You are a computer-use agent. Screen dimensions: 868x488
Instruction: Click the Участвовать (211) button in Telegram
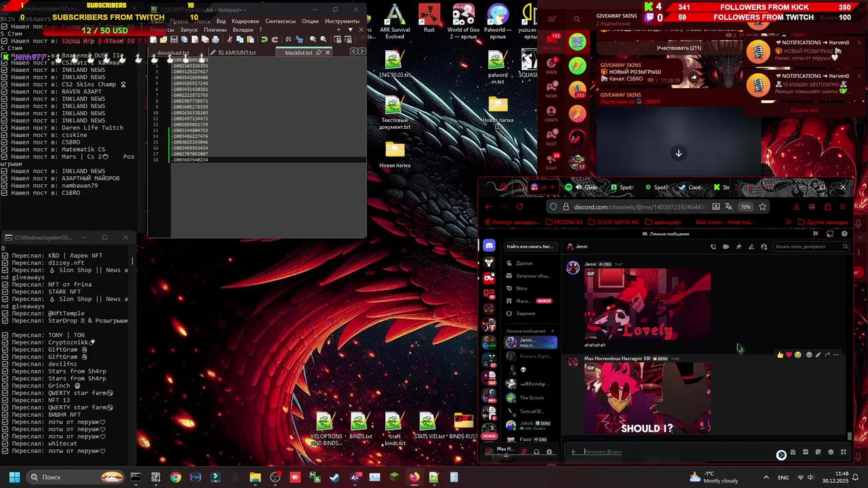pos(679,48)
